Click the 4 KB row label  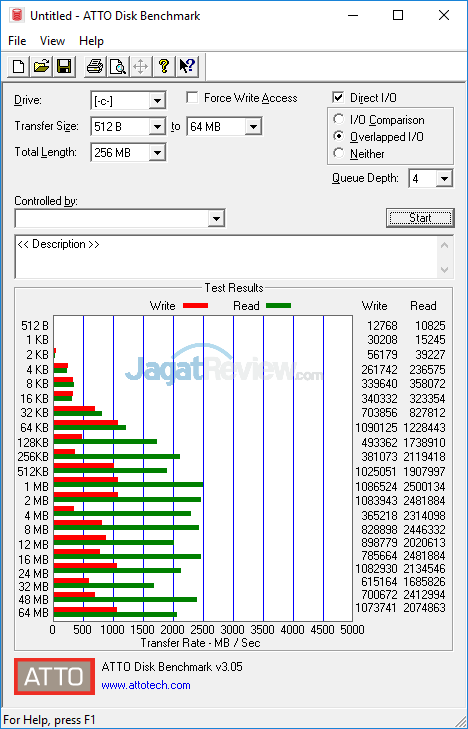pos(38,371)
